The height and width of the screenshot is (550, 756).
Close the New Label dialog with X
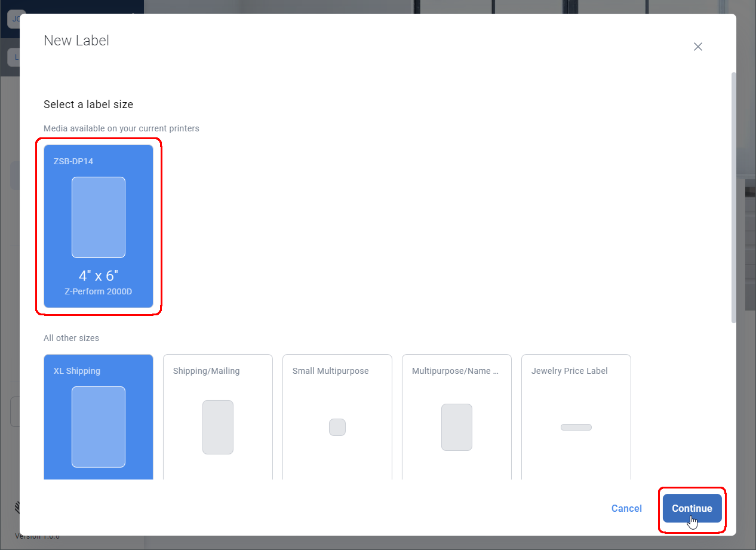click(x=697, y=46)
